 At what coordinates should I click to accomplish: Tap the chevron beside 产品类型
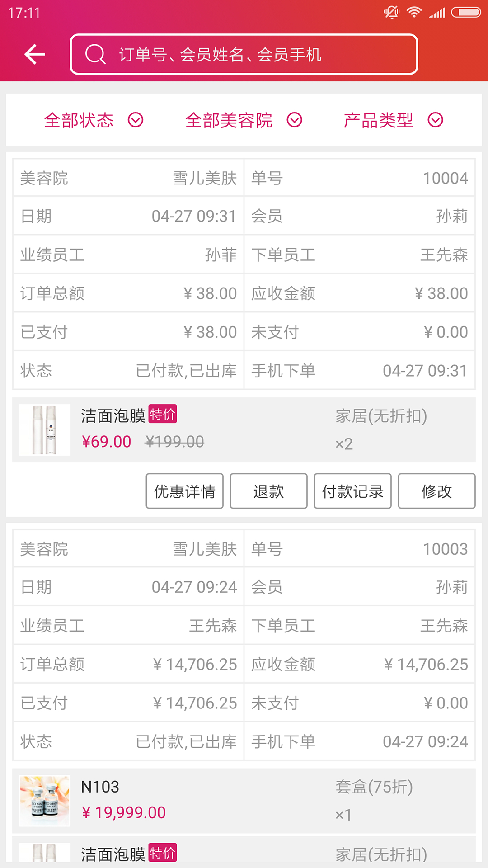(436, 120)
